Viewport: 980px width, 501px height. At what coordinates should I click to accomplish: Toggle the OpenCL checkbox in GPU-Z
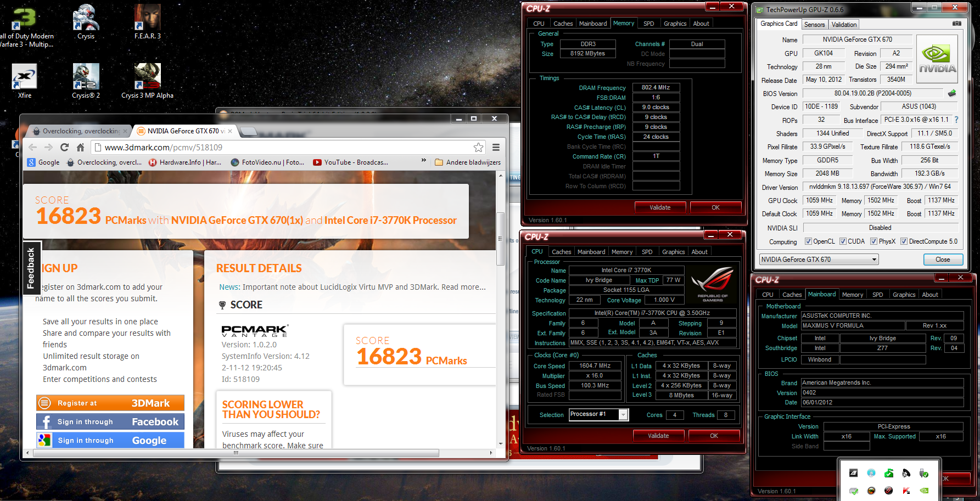point(808,241)
